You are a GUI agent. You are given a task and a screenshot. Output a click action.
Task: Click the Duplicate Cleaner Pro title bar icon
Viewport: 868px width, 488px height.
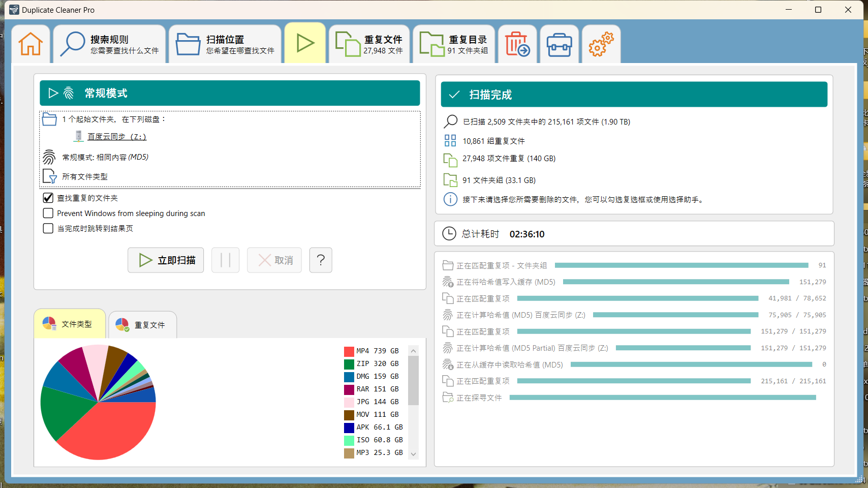click(x=14, y=10)
